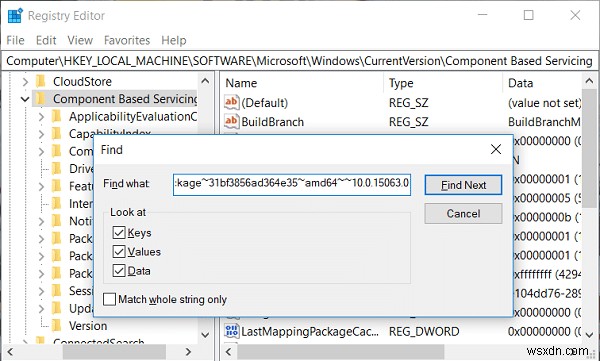Expand the Upda subkey node arrow
The image size is (600, 361).
click(41, 308)
